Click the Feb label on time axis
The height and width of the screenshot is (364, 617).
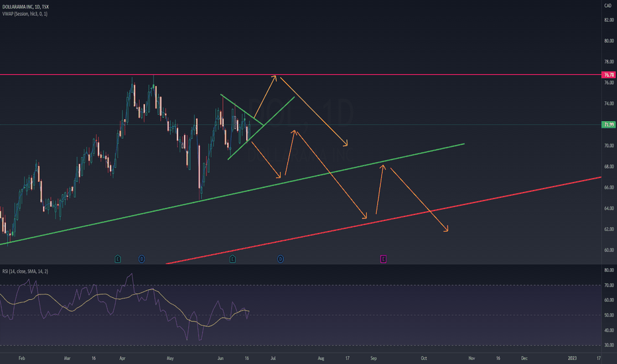22,359
